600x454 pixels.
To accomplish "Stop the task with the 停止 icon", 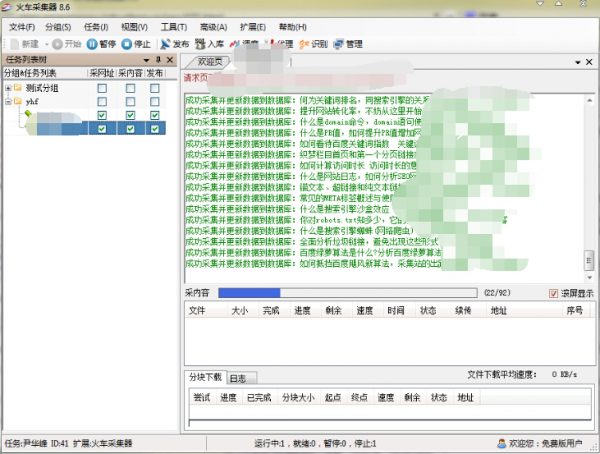I will (x=127, y=44).
